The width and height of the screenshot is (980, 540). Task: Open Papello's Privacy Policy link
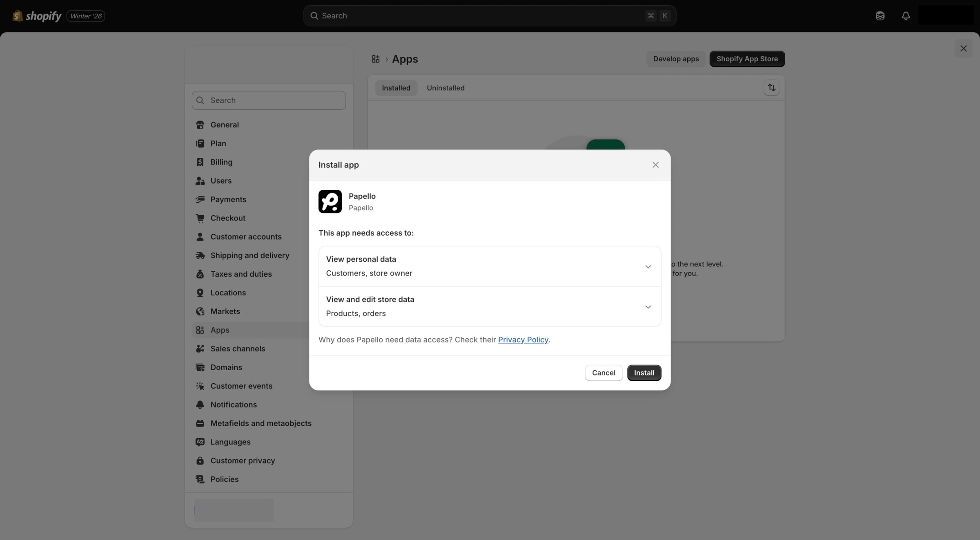click(523, 340)
